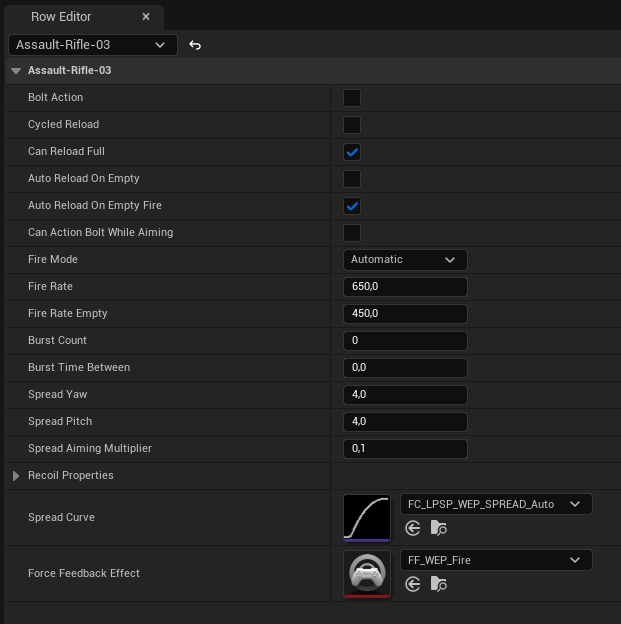
Task: Open the Fire Mode dropdown
Action: tap(404, 260)
